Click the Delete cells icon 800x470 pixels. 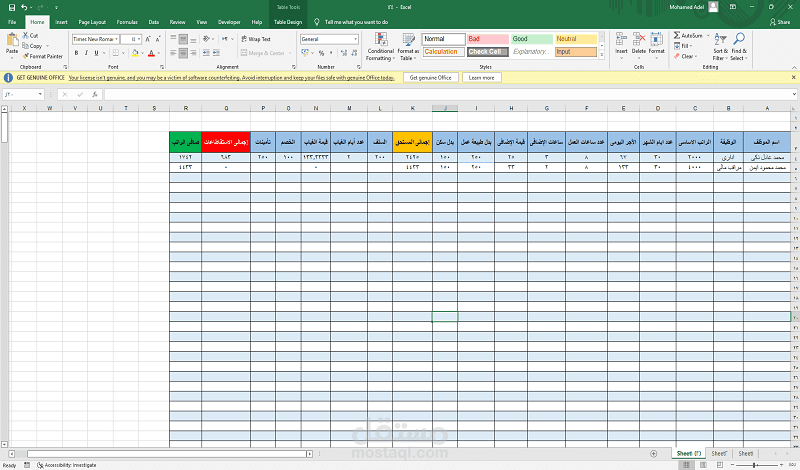pyautogui.click(x=639, y=39)
